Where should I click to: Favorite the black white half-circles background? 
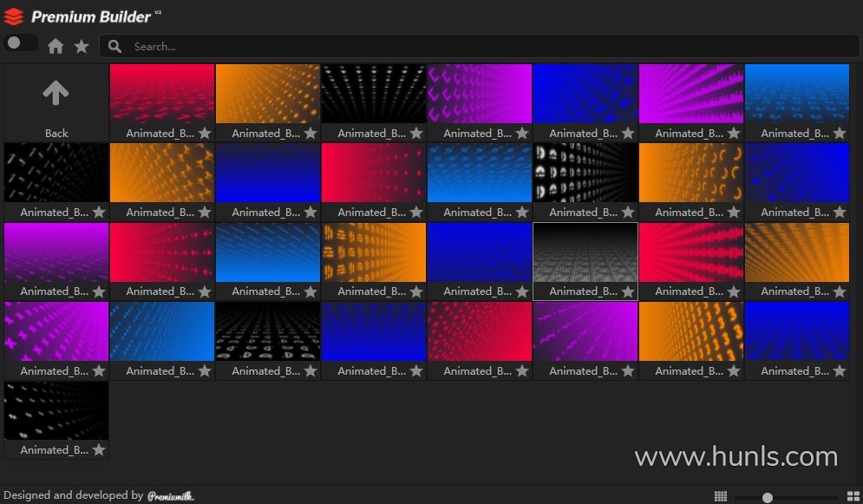628,213
